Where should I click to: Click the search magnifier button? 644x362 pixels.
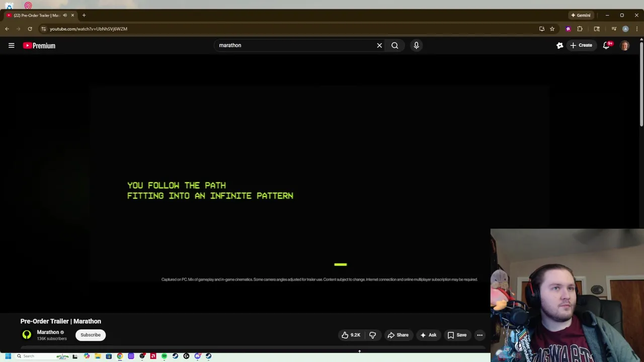(395, 45)
